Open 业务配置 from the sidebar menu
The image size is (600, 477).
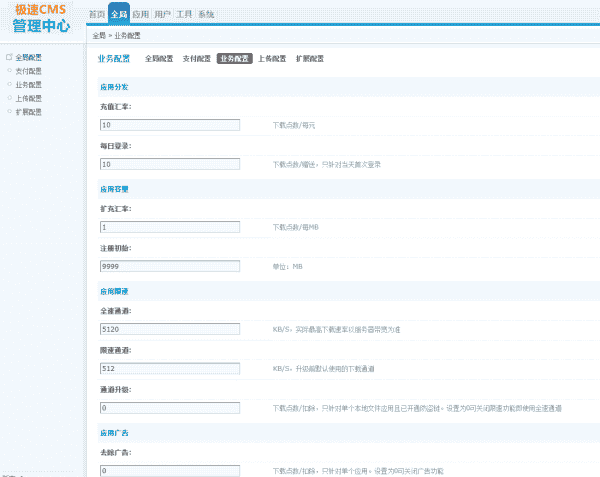pos(29,85)
